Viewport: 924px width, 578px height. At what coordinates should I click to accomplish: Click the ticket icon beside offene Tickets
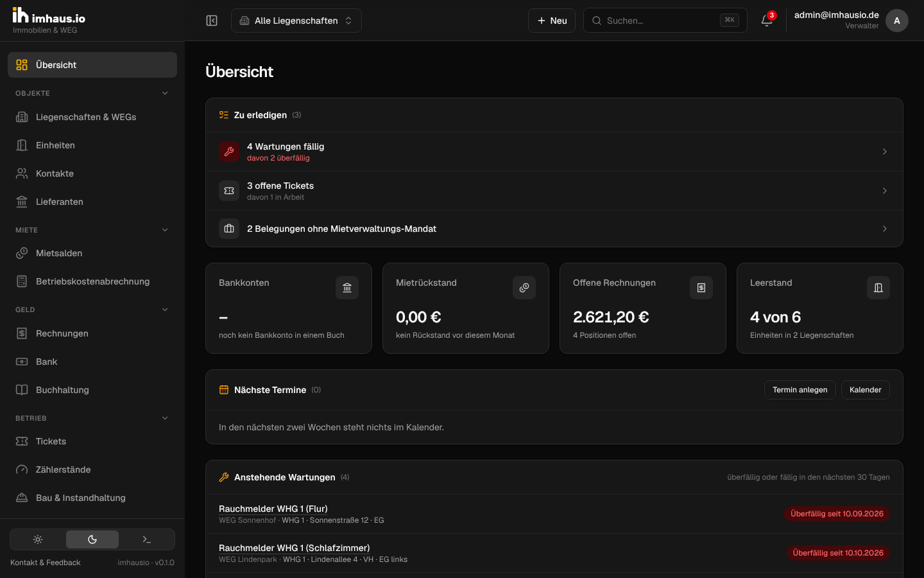tap(229, 191)
